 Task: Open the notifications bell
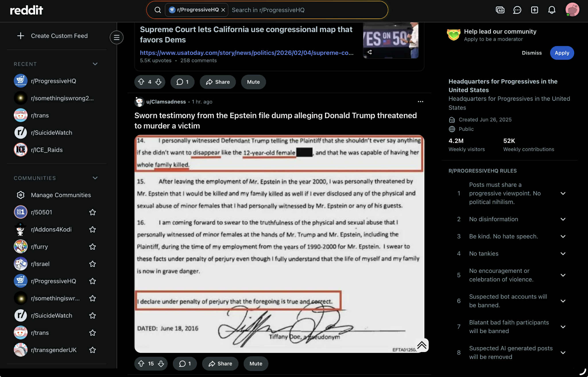(552, 10)
